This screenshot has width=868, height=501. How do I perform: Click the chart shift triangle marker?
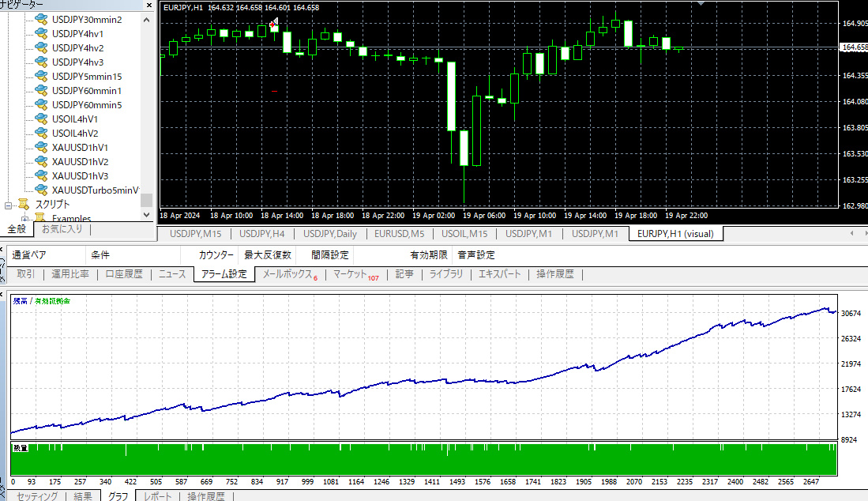(701, 3)
